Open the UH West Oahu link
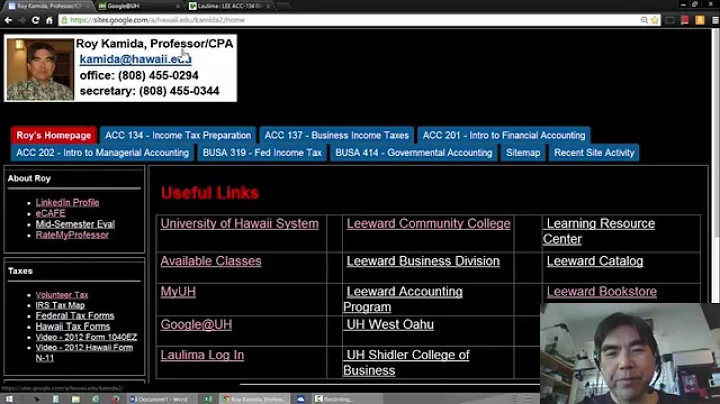The height and width of the screenshot is (404, 720). tap(390, 325)
